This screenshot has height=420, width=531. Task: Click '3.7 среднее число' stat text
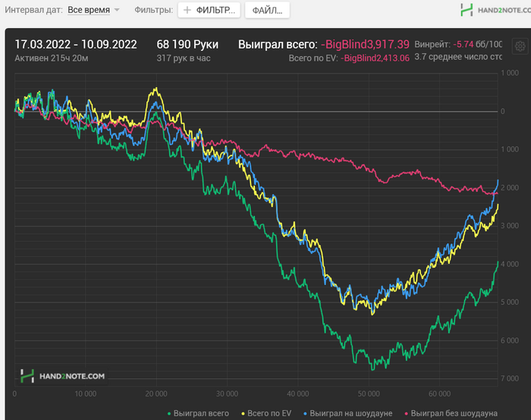458,57
